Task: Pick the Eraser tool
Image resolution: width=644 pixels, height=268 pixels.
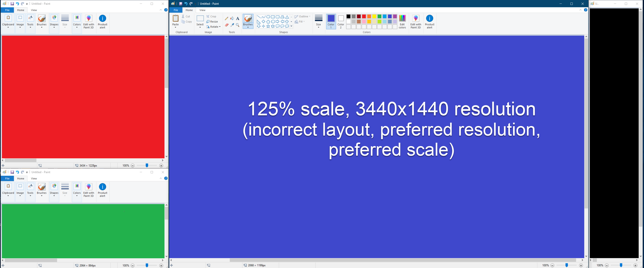Action: (227, 26)
